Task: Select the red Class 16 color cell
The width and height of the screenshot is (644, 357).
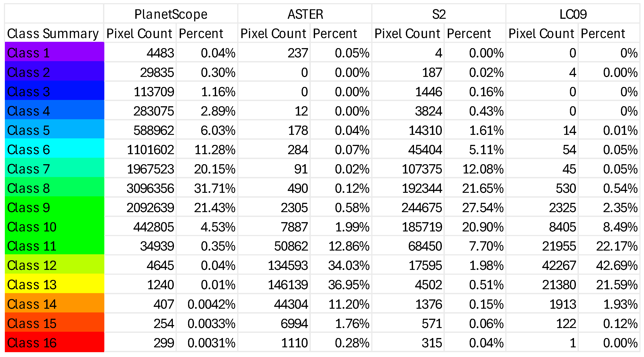Action: [54, 343]
